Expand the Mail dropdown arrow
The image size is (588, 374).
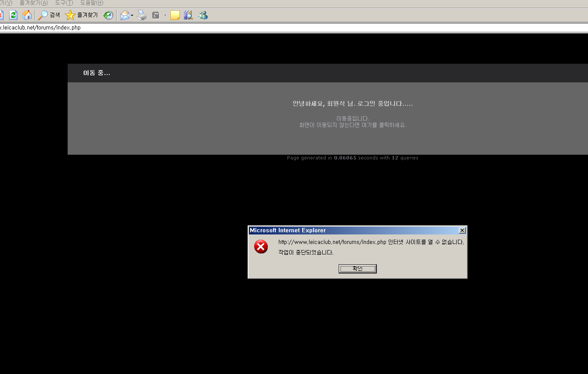tap(132, 16)
